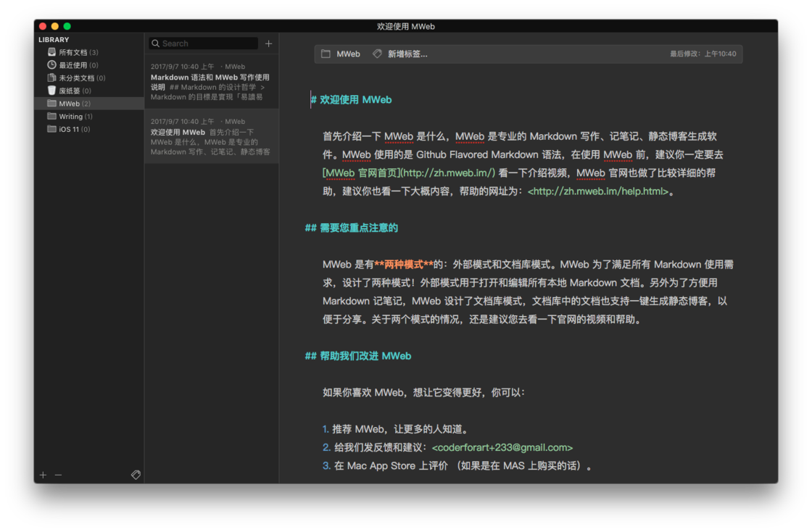Select 所有文档 (3) in the library
This screenshot has height=532, width=812.
[x=89, y=51]
